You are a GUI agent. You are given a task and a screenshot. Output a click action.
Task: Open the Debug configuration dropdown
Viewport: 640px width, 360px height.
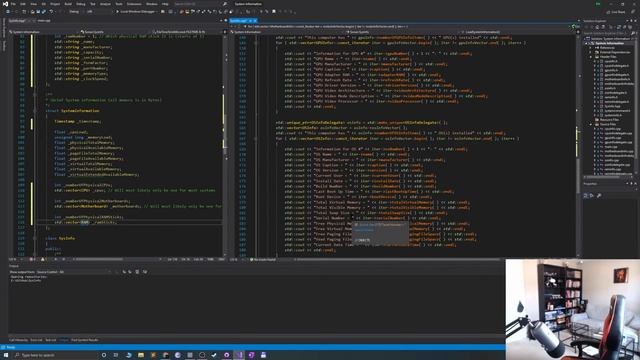coord(76,11)
